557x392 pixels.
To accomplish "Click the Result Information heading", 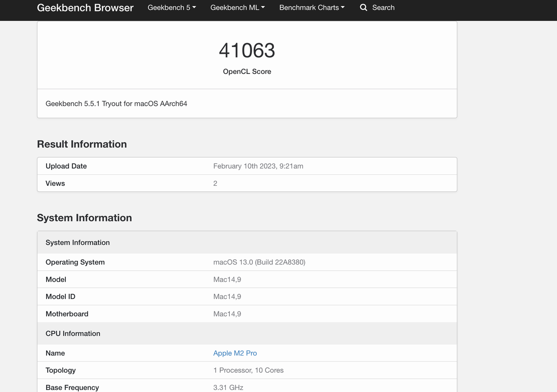I will 82,144.
